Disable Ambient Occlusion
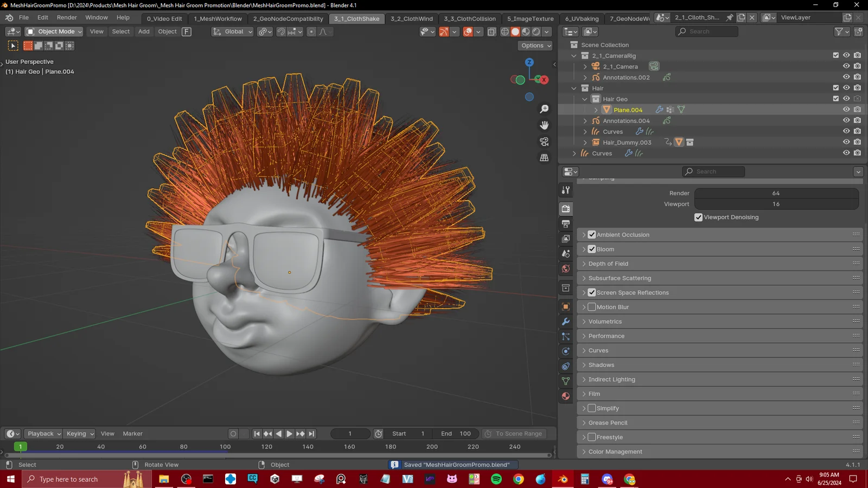 pyautogui.click(x=592, y=234)
